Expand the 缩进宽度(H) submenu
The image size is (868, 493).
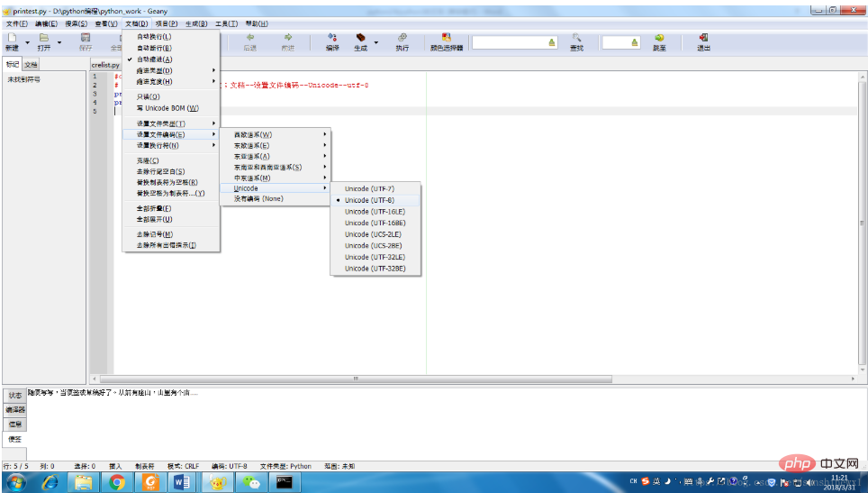coord(171,82)
